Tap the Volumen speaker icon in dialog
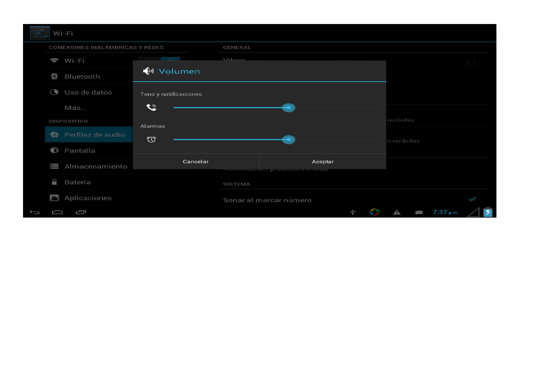The height and width of the screenshot is (392, 554). click(148, 71)
